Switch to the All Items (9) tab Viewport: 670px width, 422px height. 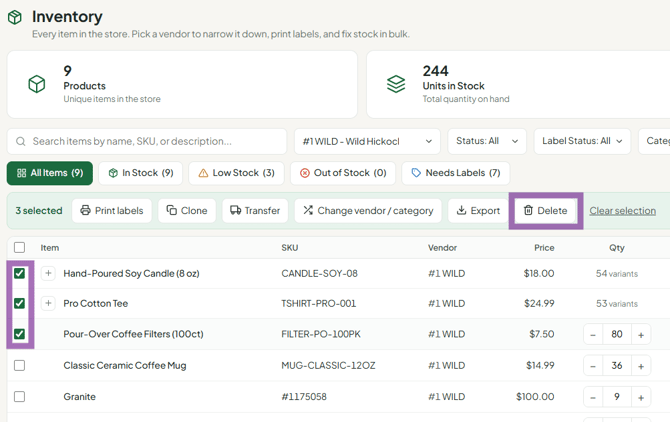click(x=50, y=173)
